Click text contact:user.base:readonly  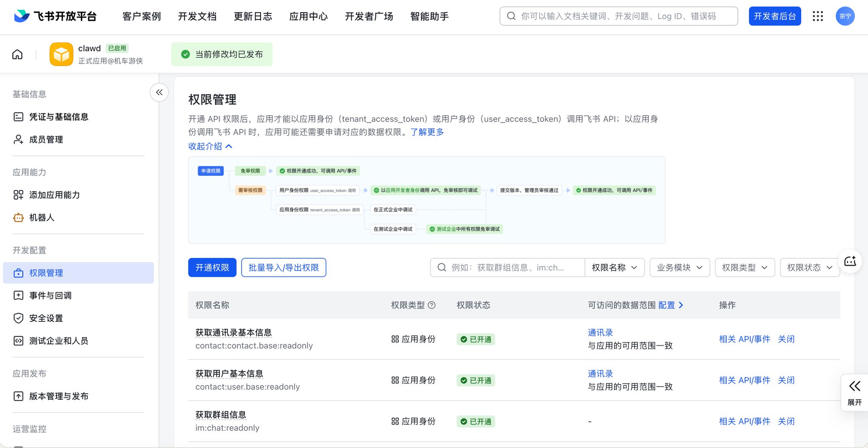click(x=248, y=387)
